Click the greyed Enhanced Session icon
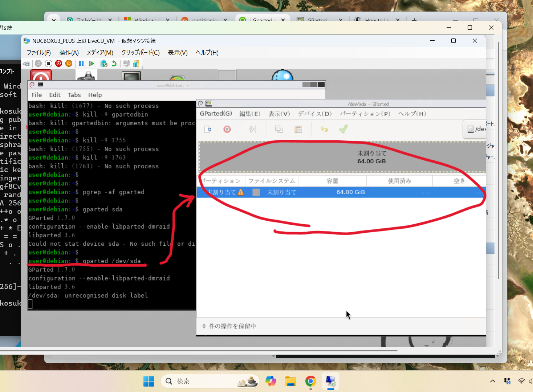Image resolution: width=533 pixels, height=392 pixels. coord(126,64)
